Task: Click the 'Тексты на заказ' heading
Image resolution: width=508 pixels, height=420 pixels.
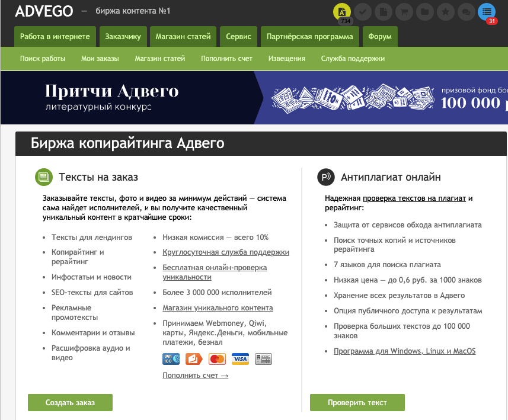Action: 98,177
